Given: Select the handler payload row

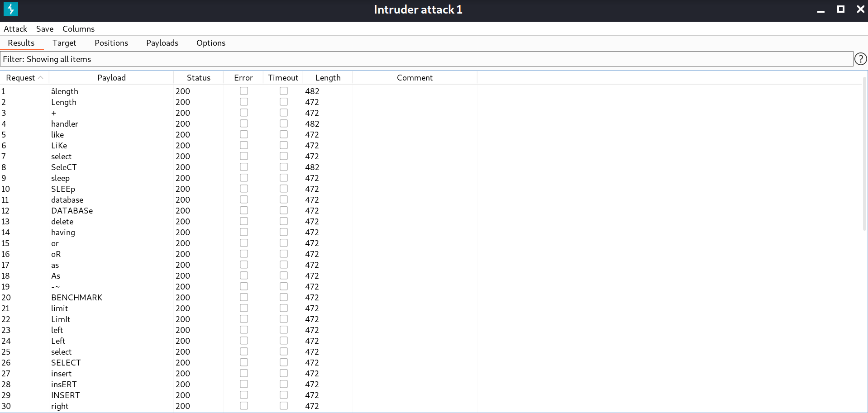Looking at the screenshot, I should [x=65, y=123].
